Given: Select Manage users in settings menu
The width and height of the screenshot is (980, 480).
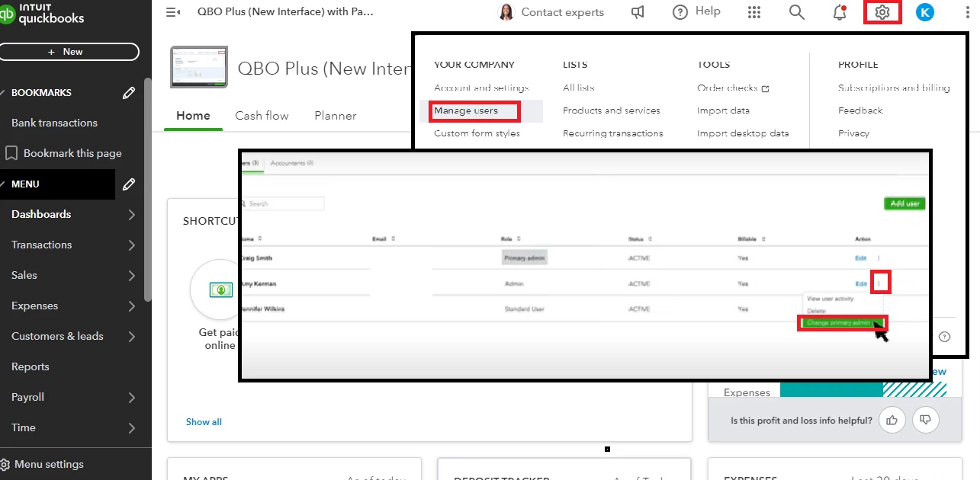Looking at the screenshot, I should point(466,110).
